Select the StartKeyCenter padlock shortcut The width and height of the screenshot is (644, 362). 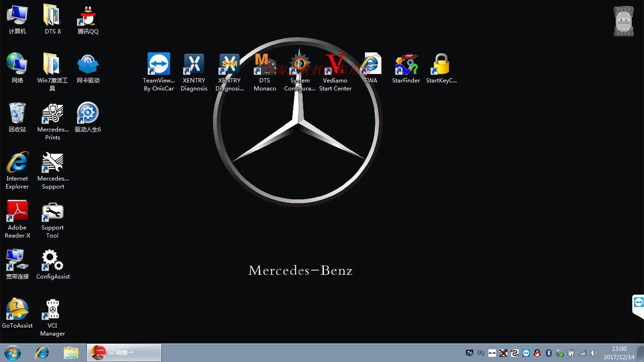pyautogui.click(x=441, y=68)
